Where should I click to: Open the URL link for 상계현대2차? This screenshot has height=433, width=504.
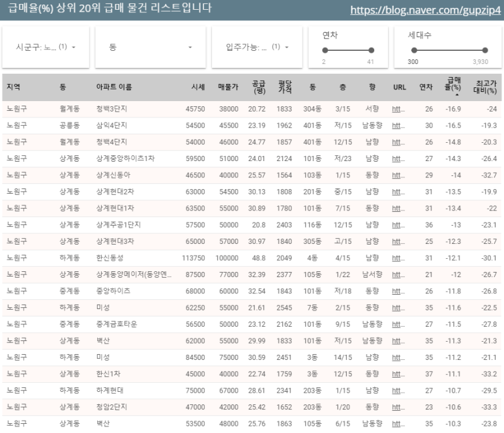pyautogui.click(x=398, y=192)
